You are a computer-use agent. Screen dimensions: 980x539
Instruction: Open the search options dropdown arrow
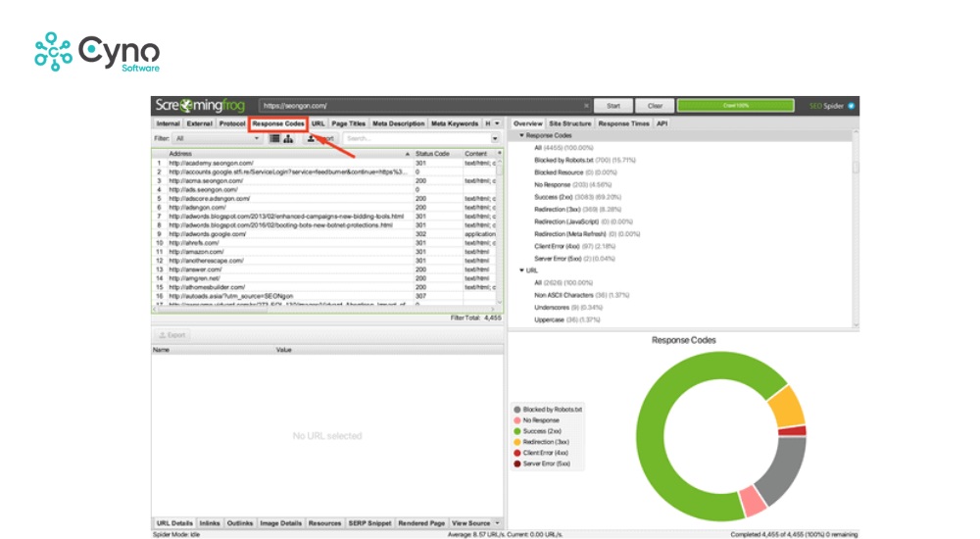(x=495, y=138)
